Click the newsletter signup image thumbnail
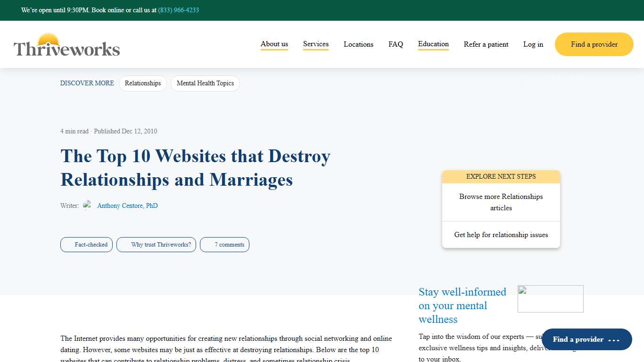 click(550, 298)
